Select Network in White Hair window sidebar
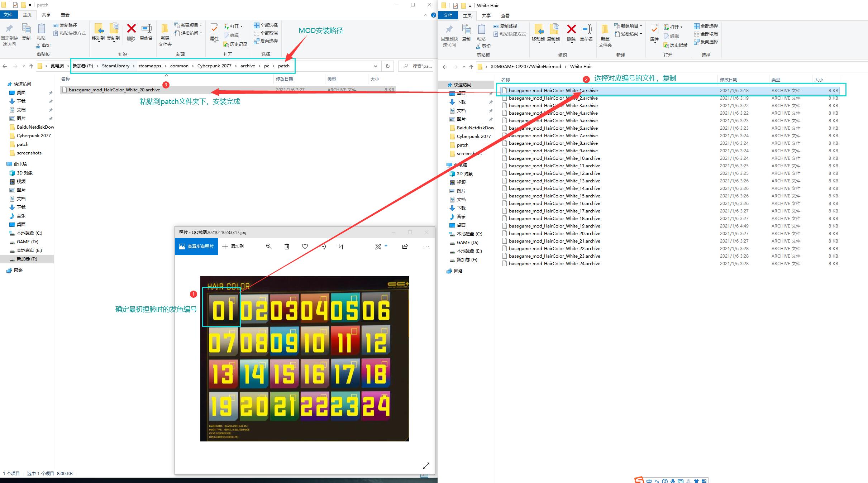 click(x=458, y=271)
